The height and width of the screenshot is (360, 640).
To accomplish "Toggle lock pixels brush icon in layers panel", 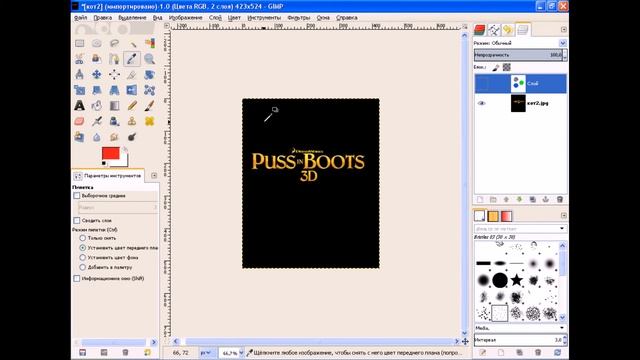I will click(496, 67).
